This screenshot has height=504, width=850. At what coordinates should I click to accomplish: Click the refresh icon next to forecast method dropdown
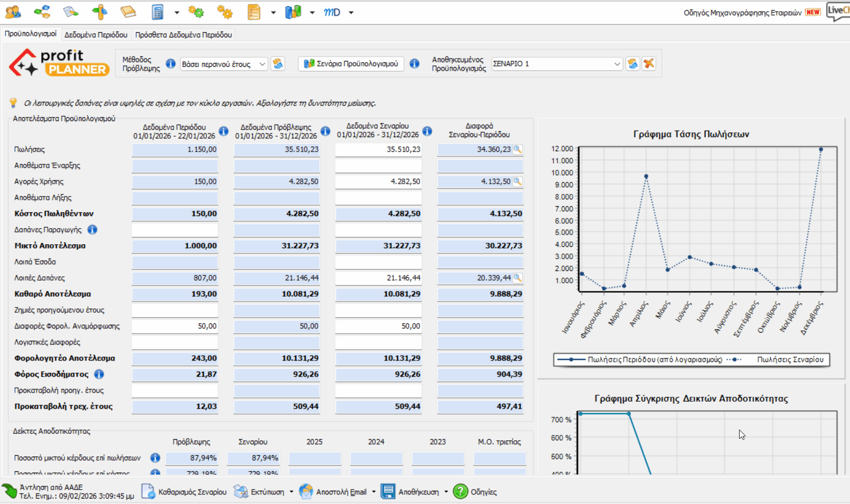[278, 64]
